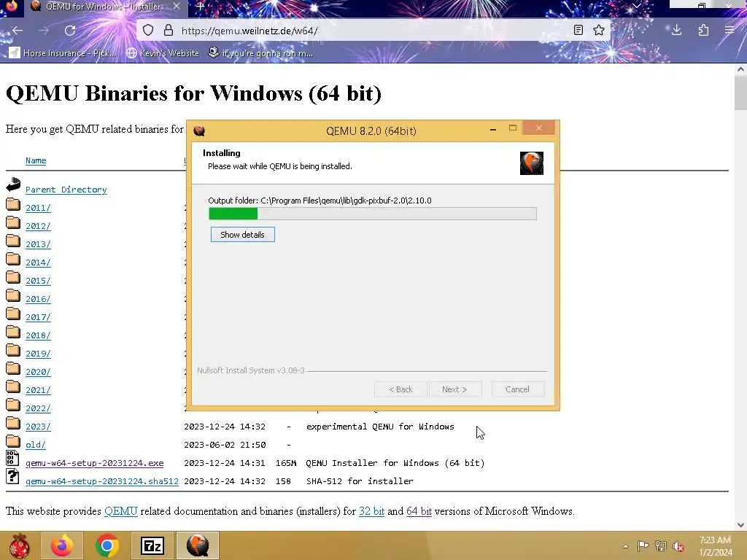Select the QEMU for Windows Installers tab

click(105, 7)
